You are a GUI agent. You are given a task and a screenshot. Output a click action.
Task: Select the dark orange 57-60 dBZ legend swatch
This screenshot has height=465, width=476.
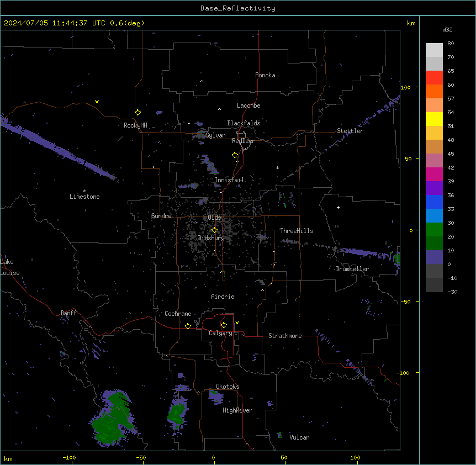click(x=434, y=91)
